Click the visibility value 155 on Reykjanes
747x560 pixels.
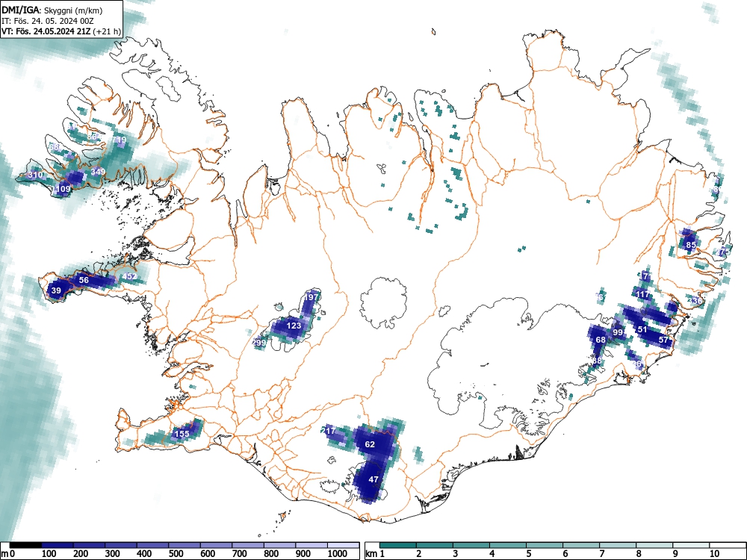(182, 434)
